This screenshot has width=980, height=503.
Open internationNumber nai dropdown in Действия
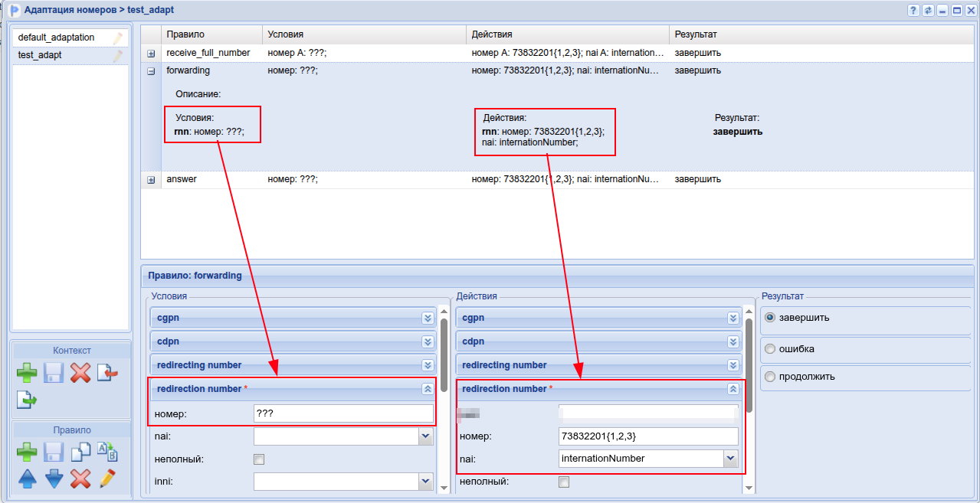(x=731, y=459)
